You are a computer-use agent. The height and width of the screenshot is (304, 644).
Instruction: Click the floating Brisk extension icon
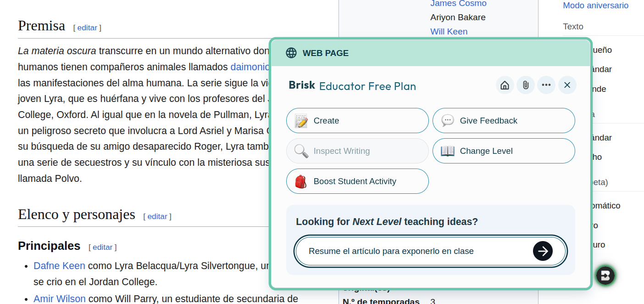(605, 276)
